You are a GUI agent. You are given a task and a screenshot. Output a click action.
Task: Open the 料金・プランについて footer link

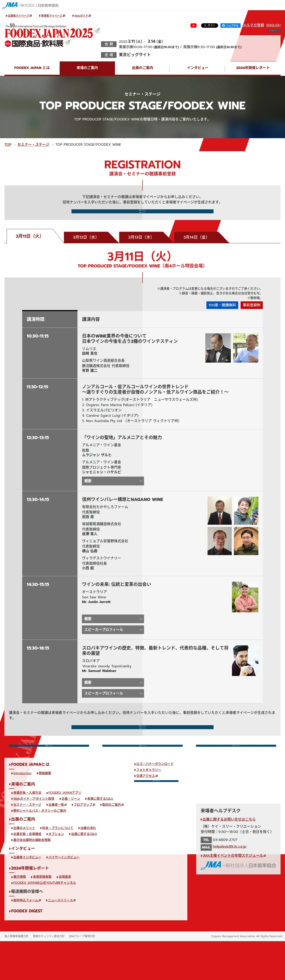[x=57, y=828]
